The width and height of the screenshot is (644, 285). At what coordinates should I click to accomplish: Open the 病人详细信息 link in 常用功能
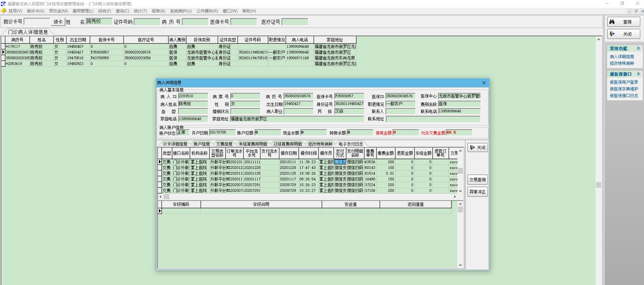pos(622,57)
